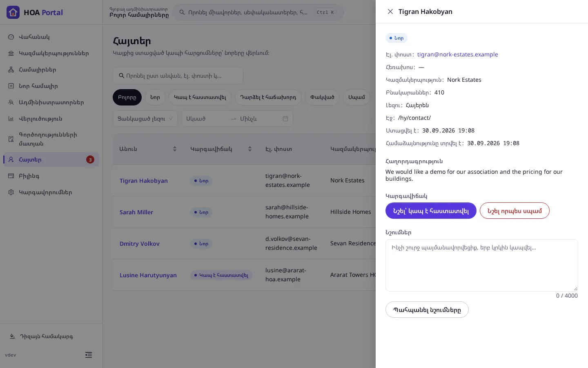588x368 pixels.
Task: Open the Lusine Harutyunyan request
Action: point(148,275)
